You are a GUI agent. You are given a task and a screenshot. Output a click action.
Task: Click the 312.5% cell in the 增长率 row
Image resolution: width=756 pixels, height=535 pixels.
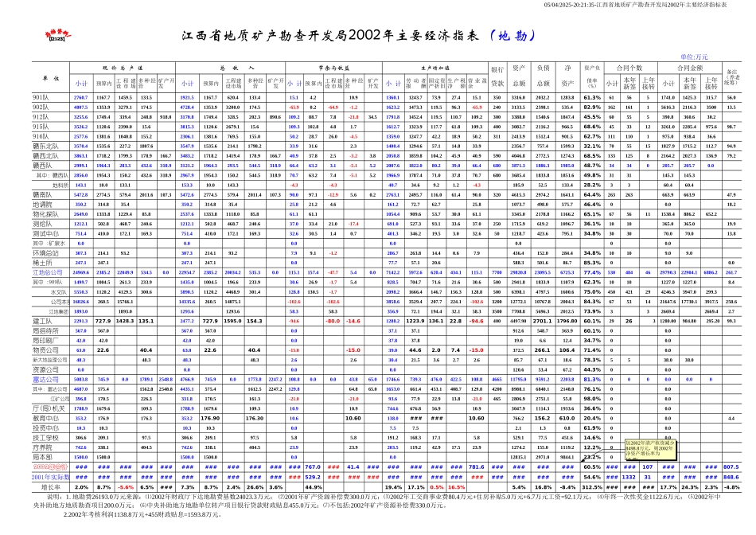pos(591,487)
